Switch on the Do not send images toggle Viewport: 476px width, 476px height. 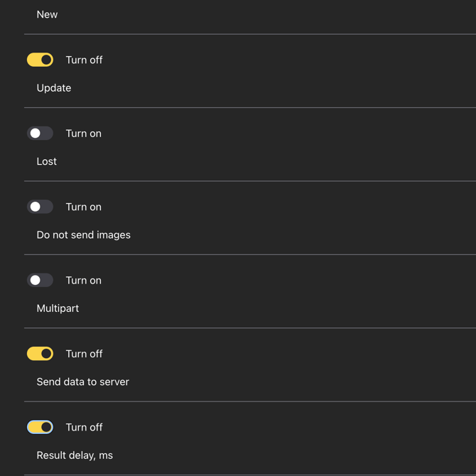tap(40, 207)
